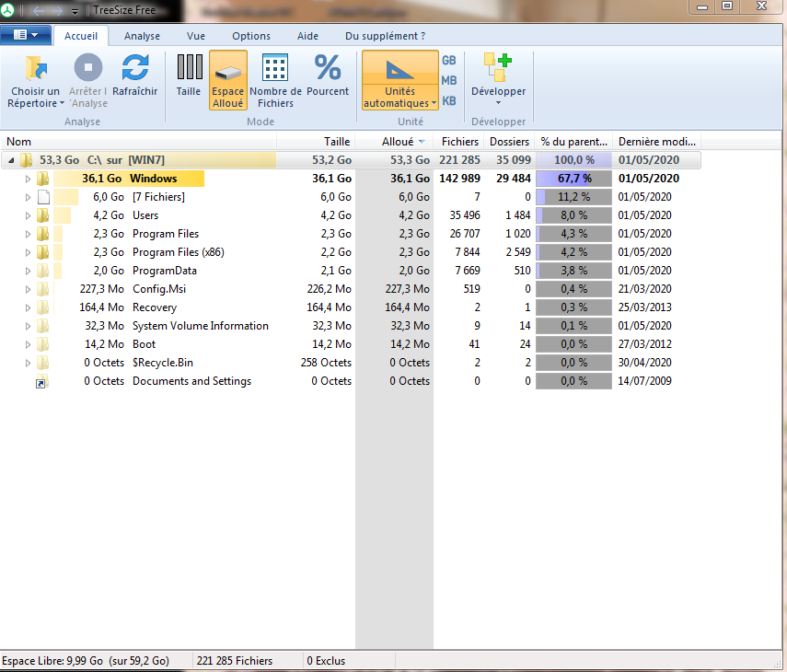
Task: Sort by Dernière modi... column header
Action: (656, 142)
